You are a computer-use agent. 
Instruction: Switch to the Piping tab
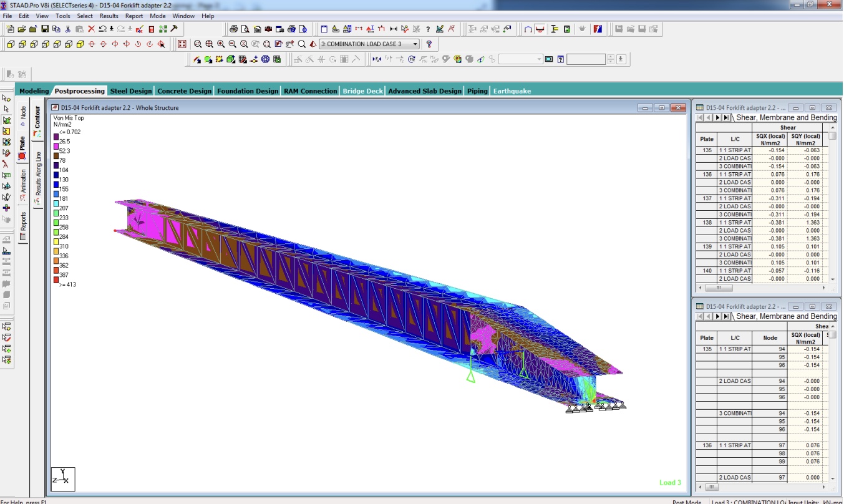click(x=477, y=91)
